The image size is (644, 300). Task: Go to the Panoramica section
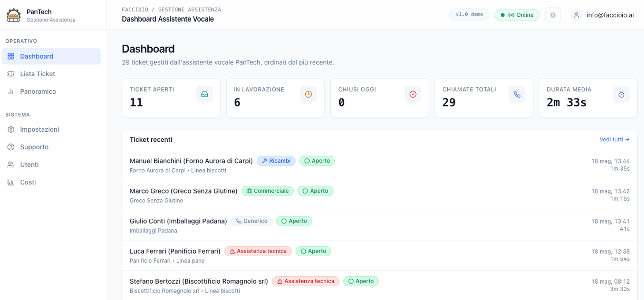pyautogui.click(x=51, y=91)
